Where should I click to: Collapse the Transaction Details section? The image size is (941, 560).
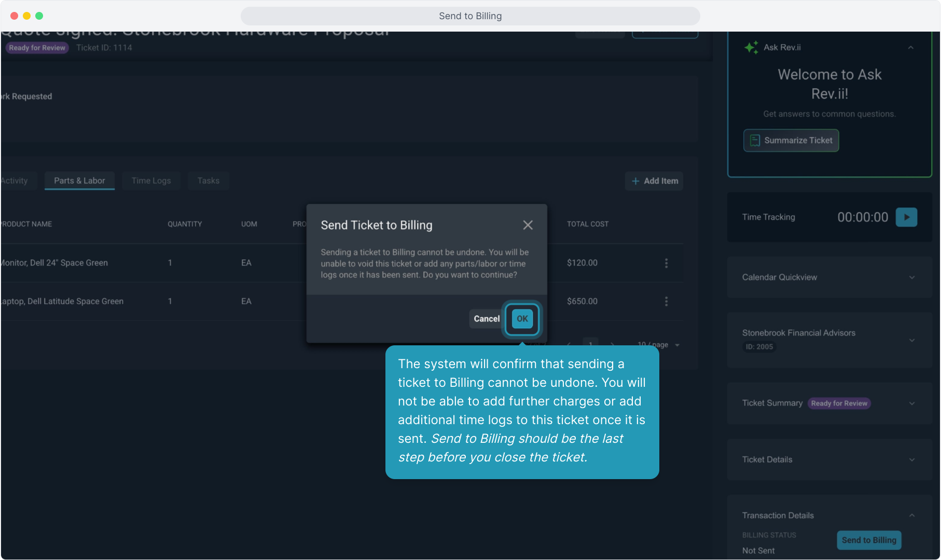point(911,515)
